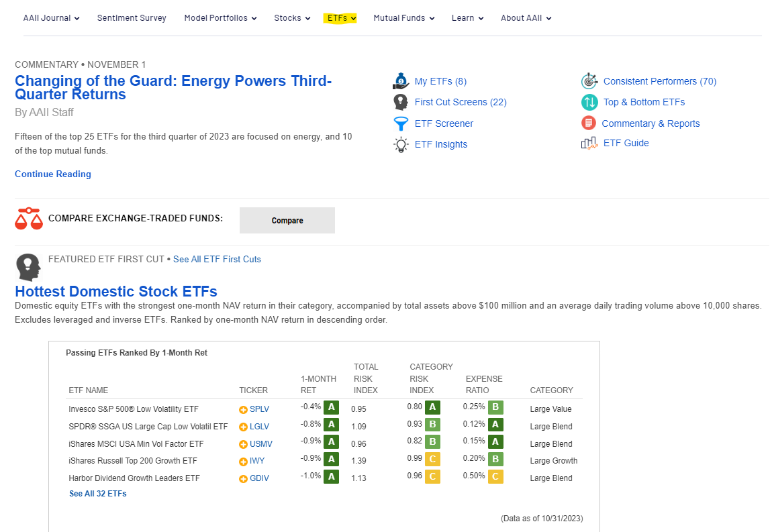Open the Top & Bottom ETFs link

coord(644,102)
